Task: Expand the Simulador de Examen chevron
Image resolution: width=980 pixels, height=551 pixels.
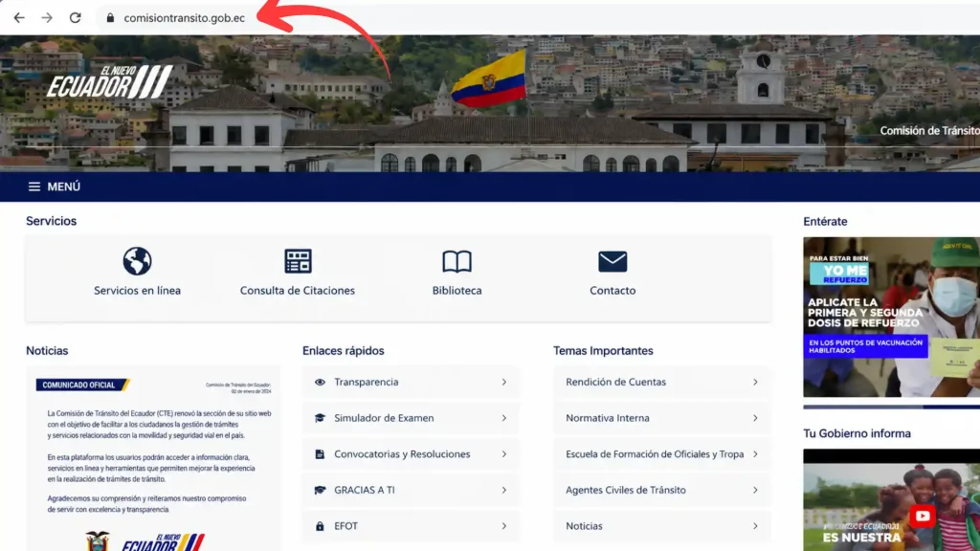Action: (x=503, y=418)
